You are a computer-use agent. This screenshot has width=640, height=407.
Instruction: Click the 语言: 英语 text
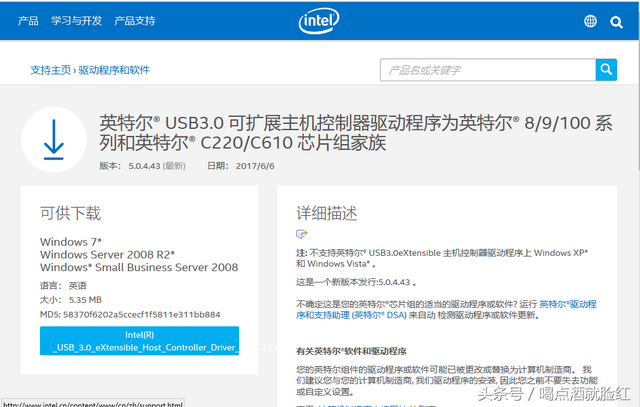[63, 286]
